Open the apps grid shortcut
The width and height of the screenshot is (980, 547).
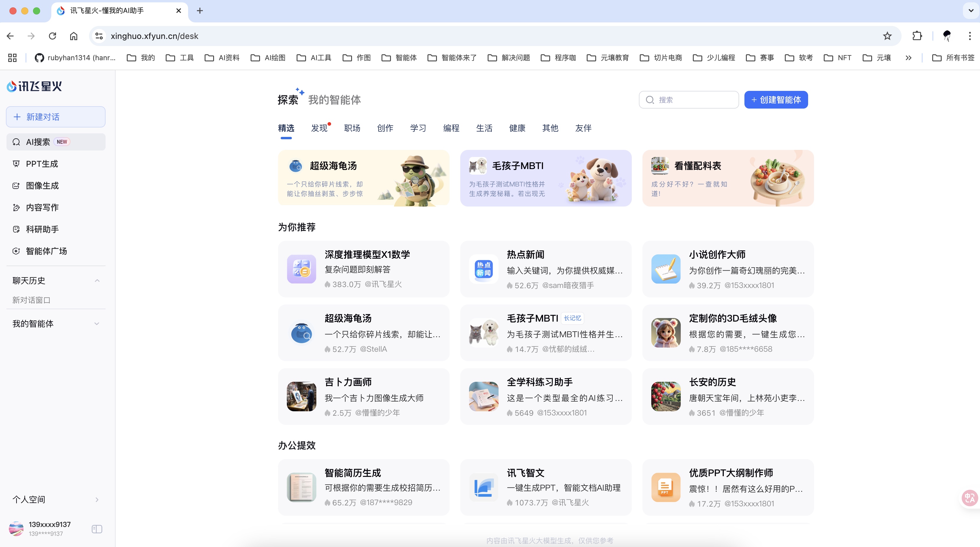point(12,58)
